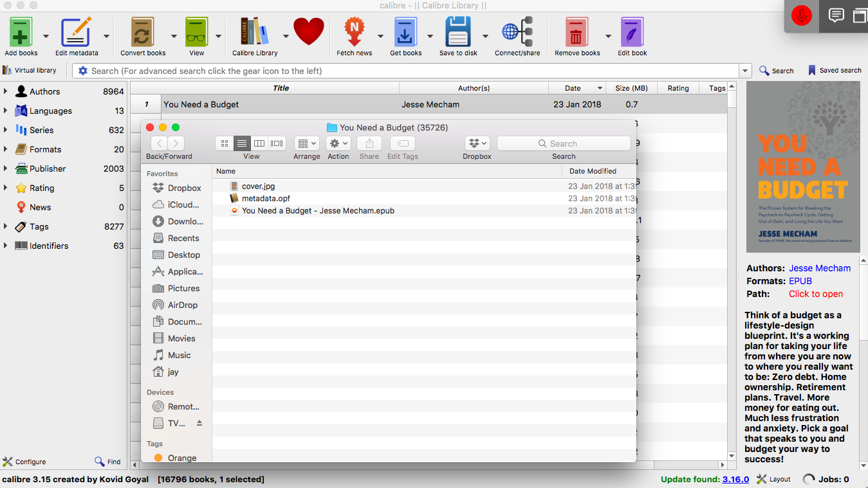Click the EPUB format link
The height and width of the screenshot is (488, 868).
(x=800, y=281)
